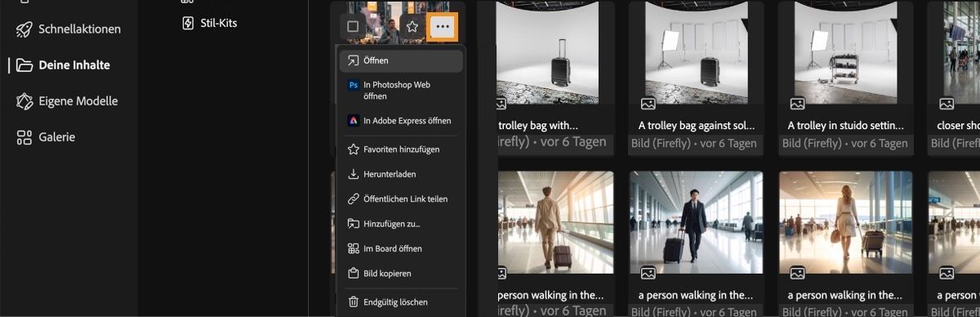Click the Photoshop Ps icon in menu
980x317 pixels.
353,85
